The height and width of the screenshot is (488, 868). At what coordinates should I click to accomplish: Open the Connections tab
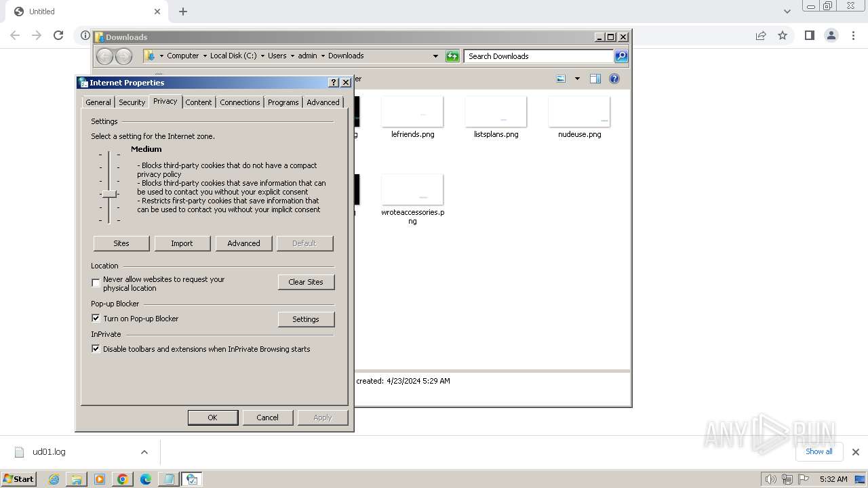click(x=240, y=102)
